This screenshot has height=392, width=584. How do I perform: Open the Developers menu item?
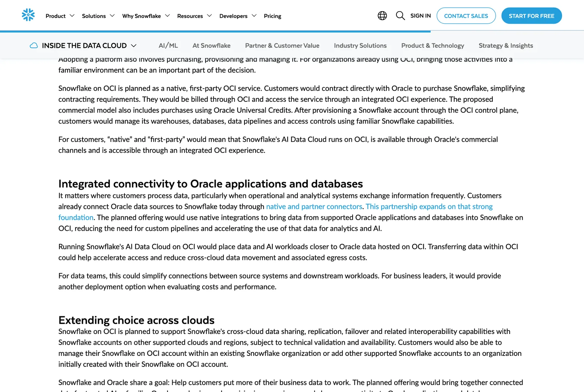click(234, 16)
